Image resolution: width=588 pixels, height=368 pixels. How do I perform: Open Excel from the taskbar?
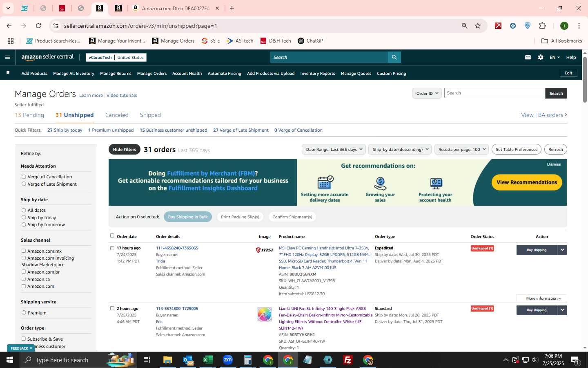[207, 360]
